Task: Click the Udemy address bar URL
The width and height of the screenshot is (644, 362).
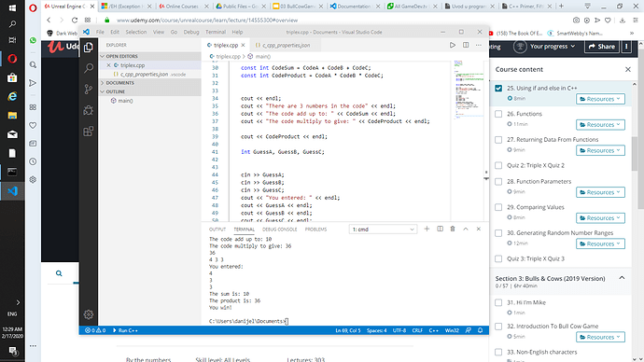Action: pos(207,21)
